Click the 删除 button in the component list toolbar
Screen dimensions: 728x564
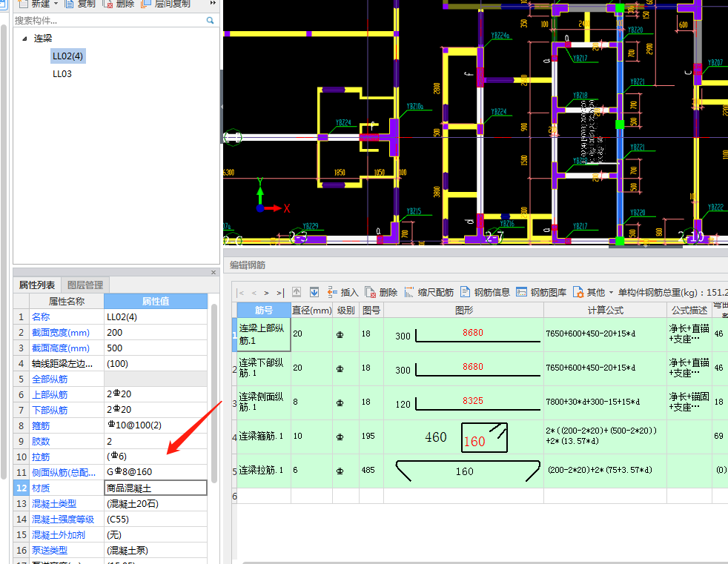[x=119, y=4]
